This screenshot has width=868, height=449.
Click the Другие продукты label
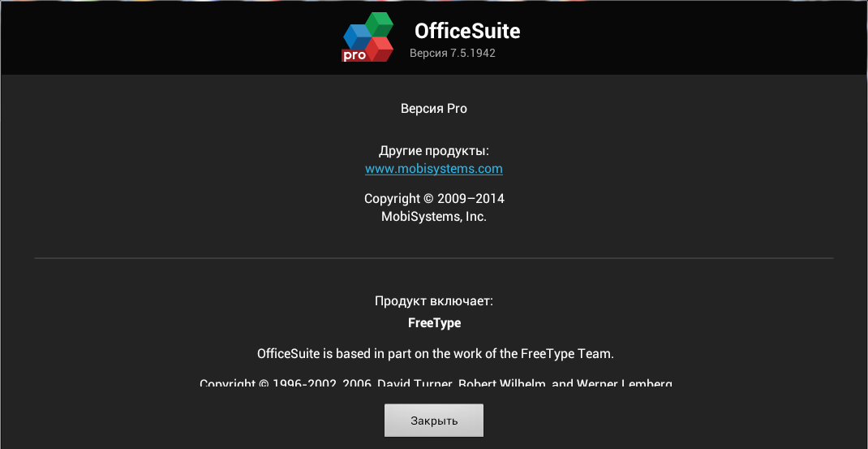pyautogui.click(x=434, y=151)
